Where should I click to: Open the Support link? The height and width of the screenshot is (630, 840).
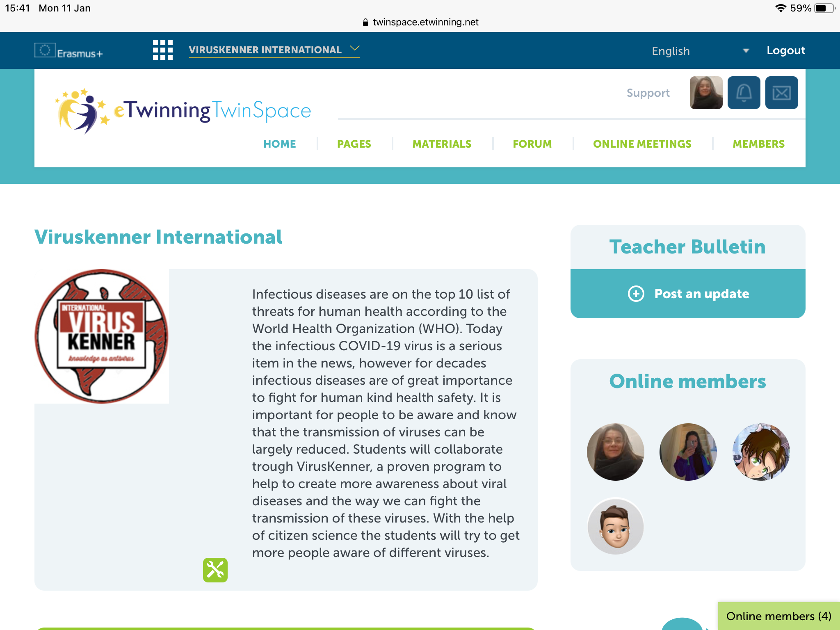pos(648,93)
